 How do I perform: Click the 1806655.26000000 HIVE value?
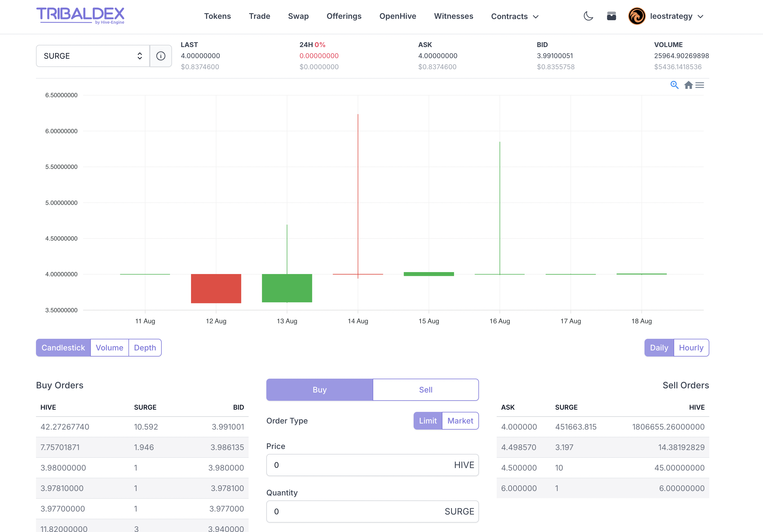668,427
